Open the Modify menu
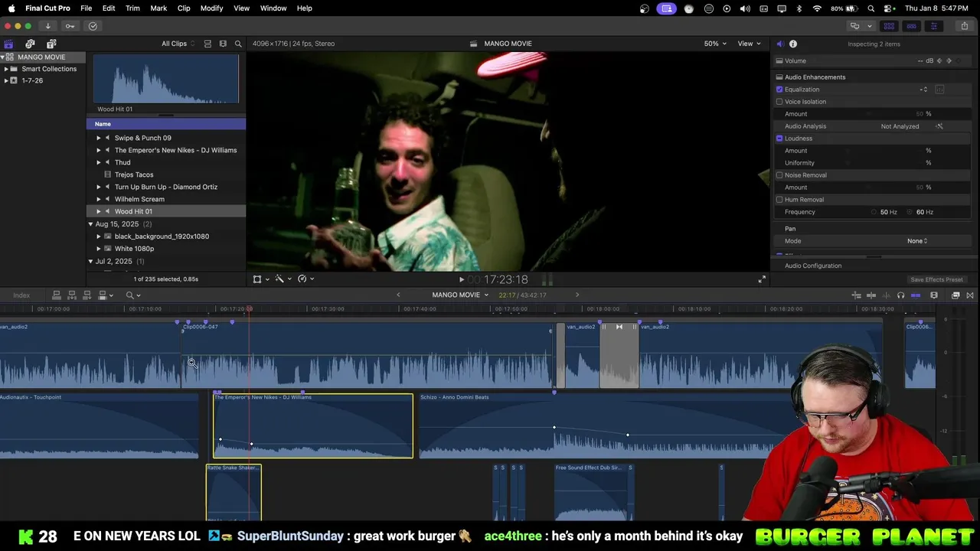The image size is (980, 551). (211, 8)
